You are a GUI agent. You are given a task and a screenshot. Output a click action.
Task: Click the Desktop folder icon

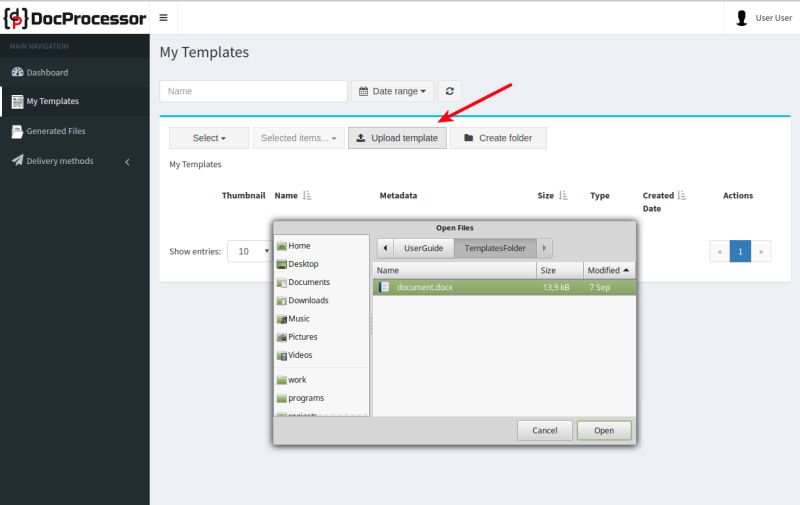[x=282, y=264]
